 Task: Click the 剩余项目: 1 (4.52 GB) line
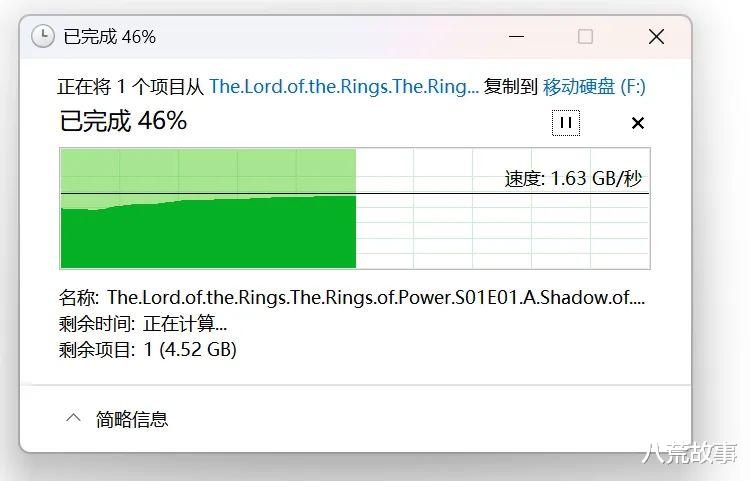click(x=148, y=349)
